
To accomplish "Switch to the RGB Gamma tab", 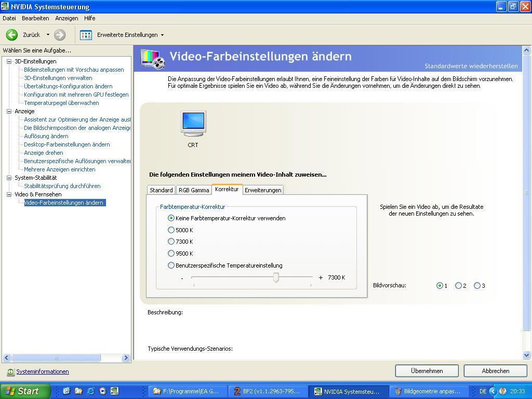I will (194, 190).
